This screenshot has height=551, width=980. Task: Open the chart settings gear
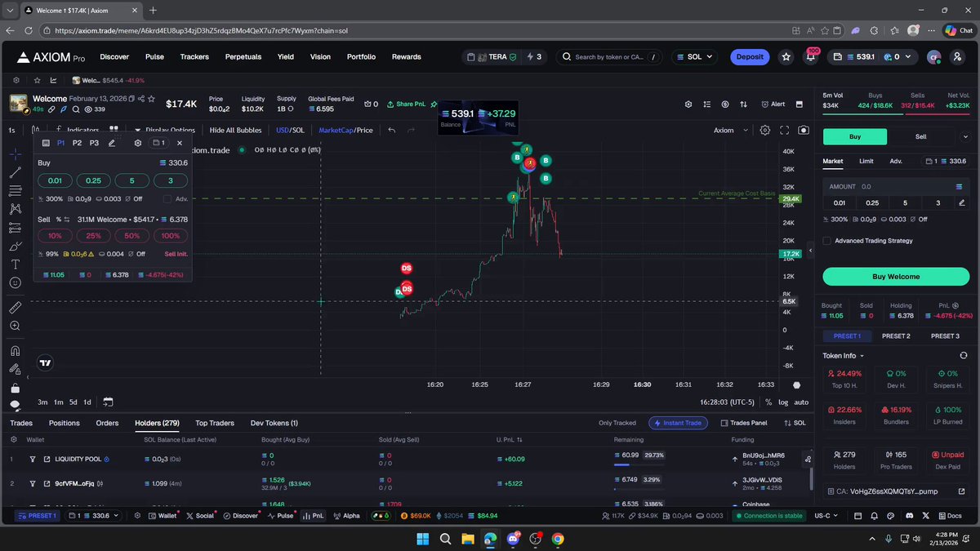click(x=765, y=130)
